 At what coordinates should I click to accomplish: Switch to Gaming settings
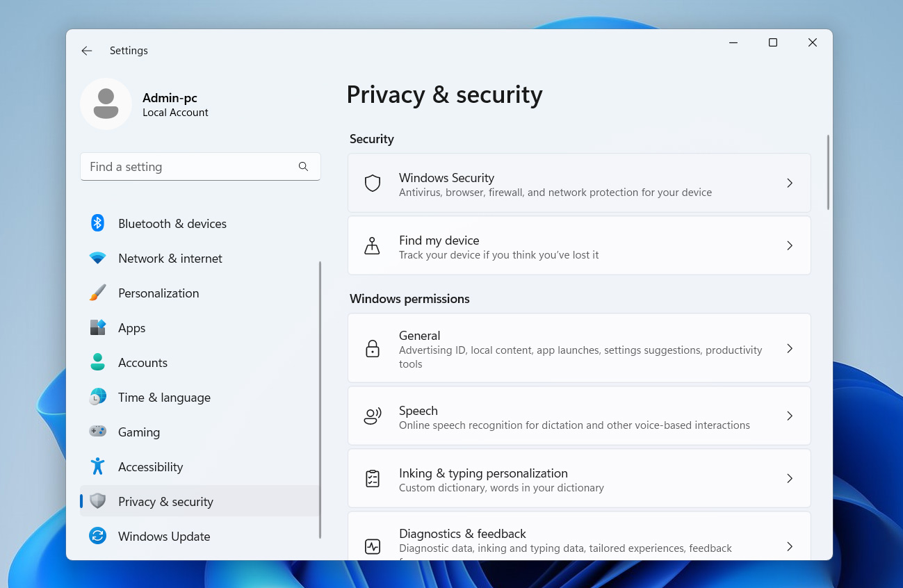(x=200, y=432)
